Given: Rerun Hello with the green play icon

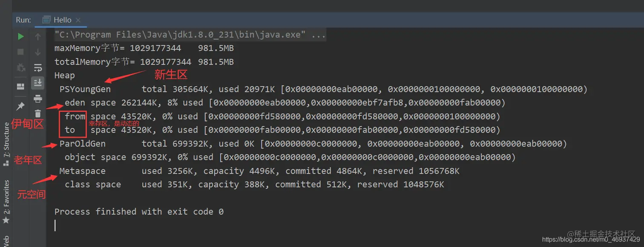Looking at the screenshot, I should 20,37.
